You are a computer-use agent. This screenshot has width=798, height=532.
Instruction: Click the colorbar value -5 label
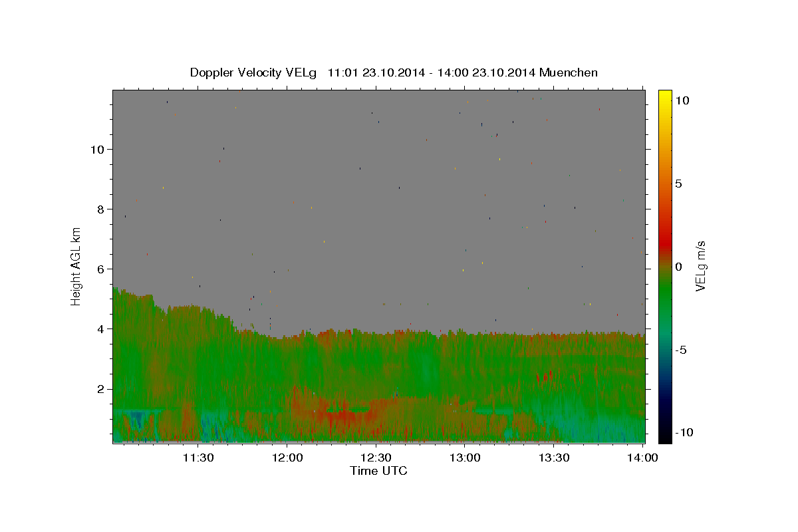pos(680,350)
